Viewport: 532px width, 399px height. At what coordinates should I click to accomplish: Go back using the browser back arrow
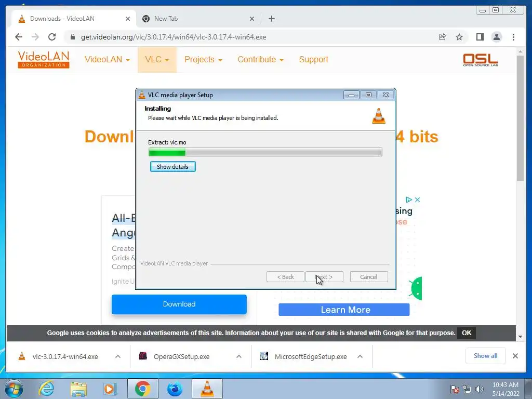pos(19,37)
